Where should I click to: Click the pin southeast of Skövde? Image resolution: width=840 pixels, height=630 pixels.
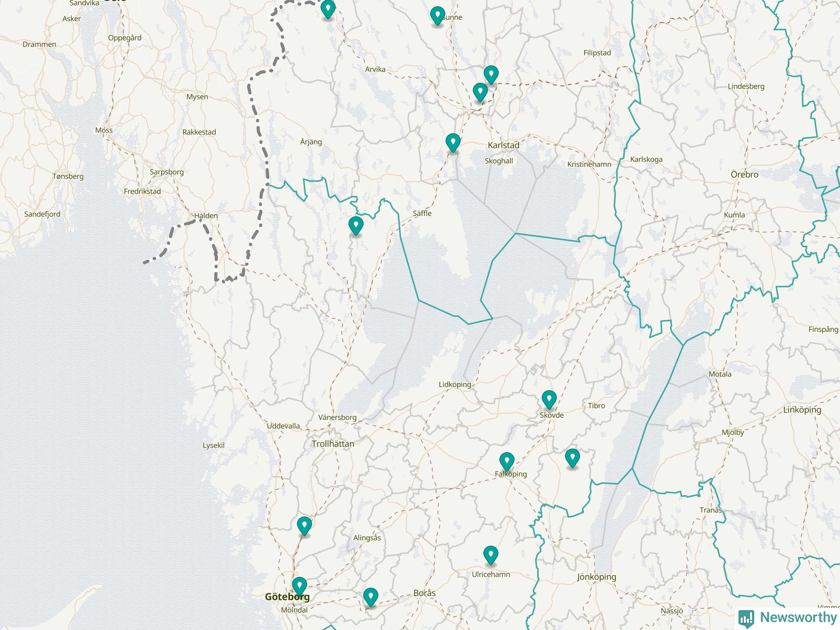tap(572, 457)
